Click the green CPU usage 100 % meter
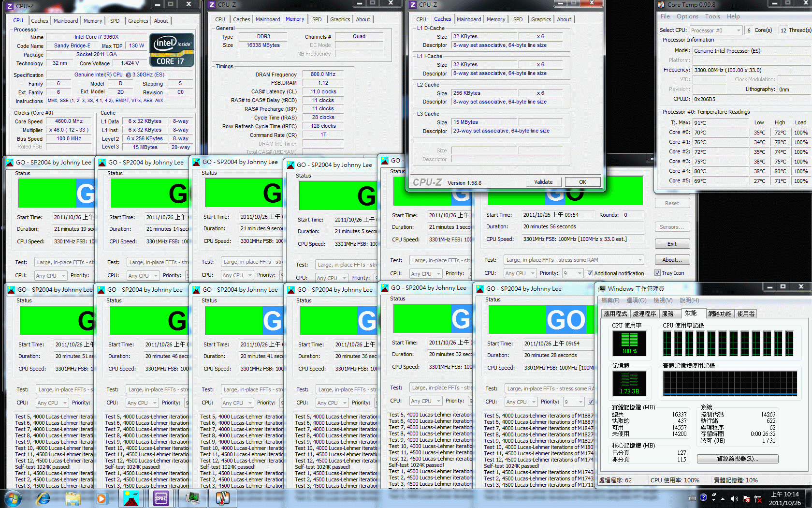812x508 pixels. tap(629, 344)
